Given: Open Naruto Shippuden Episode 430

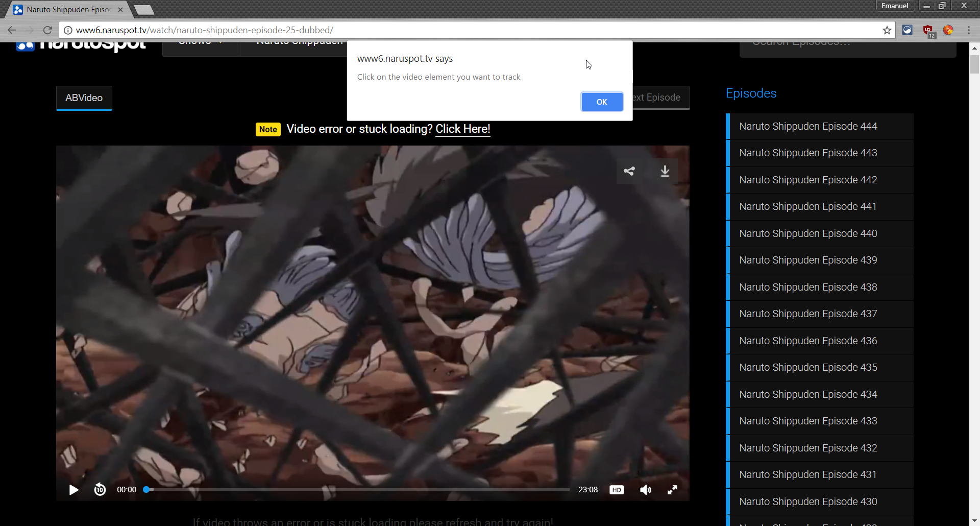Looking at the screenshot, I should pos(819,501).
